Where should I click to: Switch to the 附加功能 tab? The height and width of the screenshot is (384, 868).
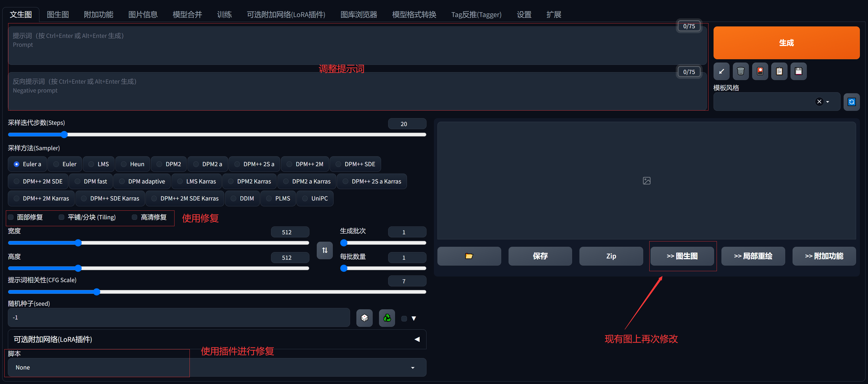tap(98, 14)
